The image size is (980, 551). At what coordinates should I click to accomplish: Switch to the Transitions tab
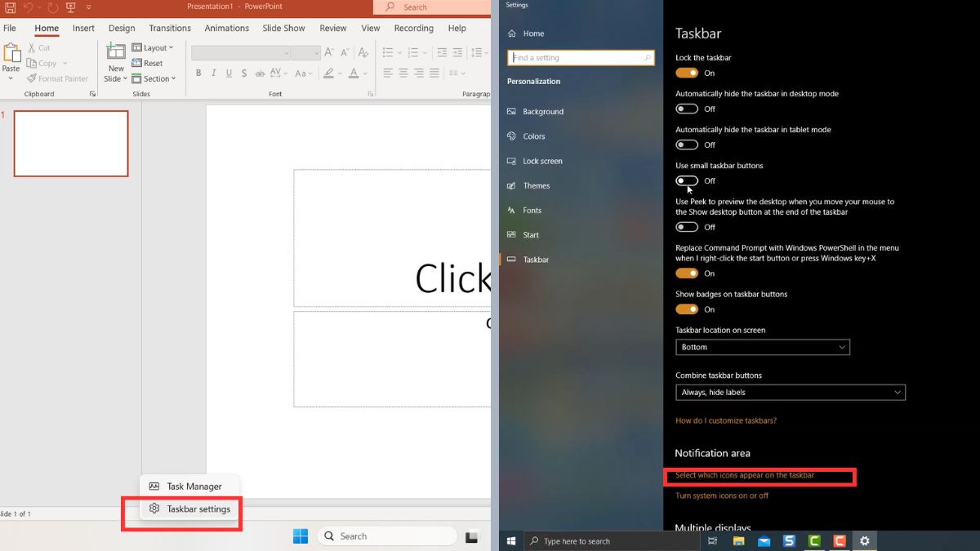point(170,28)
